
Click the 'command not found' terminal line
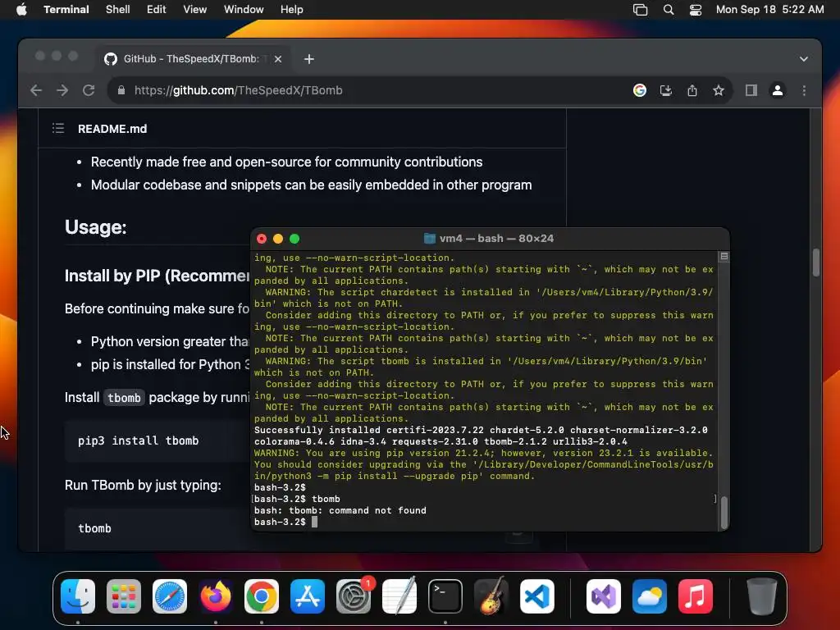tap(340, 510)
